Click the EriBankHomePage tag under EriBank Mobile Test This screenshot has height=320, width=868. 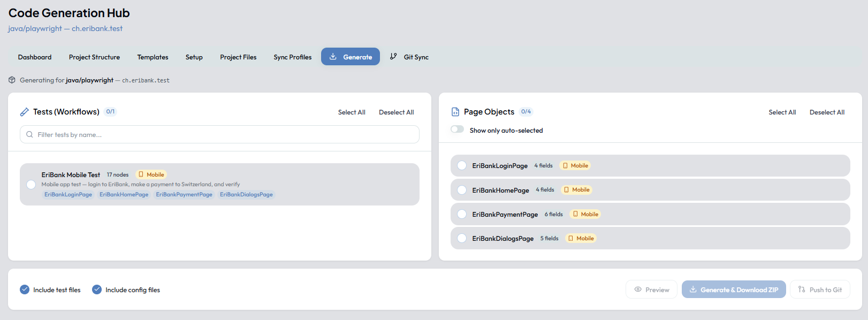[x=124, y=194]
